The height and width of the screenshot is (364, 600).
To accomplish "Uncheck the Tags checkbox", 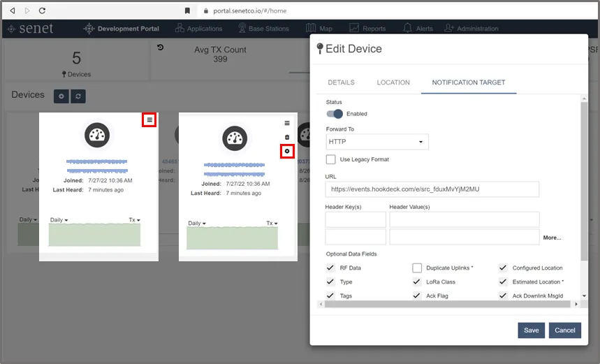I will (x=330, y=296).
